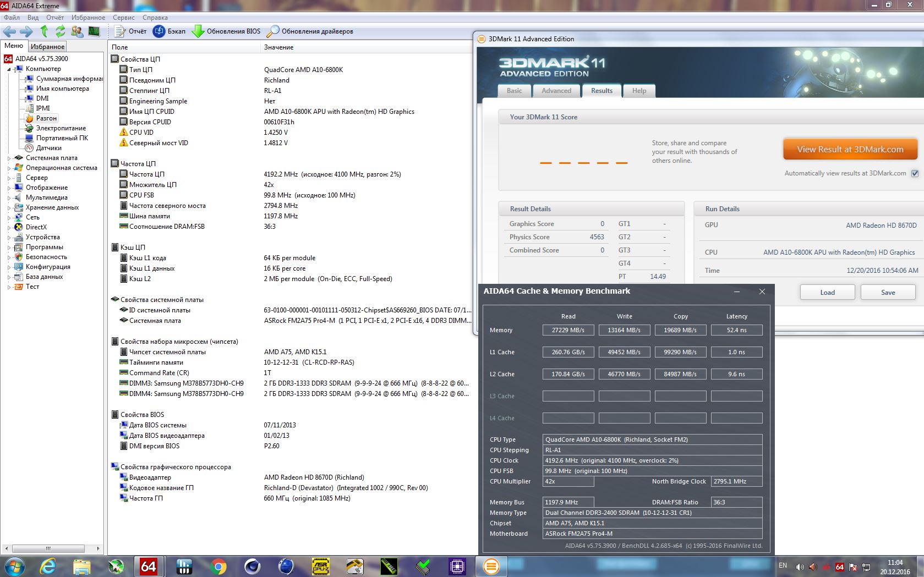Click View Result at 3DMark.com button
924x577 pixels.
(x=850, y=149)
